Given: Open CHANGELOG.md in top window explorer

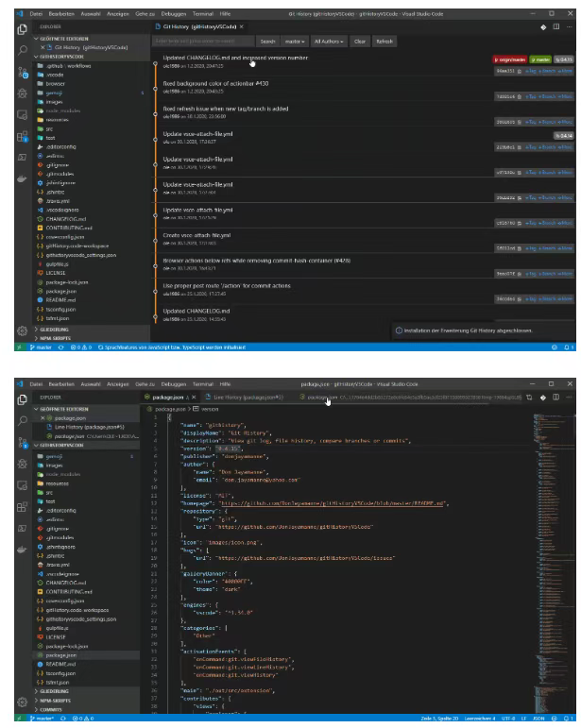Looking at the screenshot, I should click(65, 219).
